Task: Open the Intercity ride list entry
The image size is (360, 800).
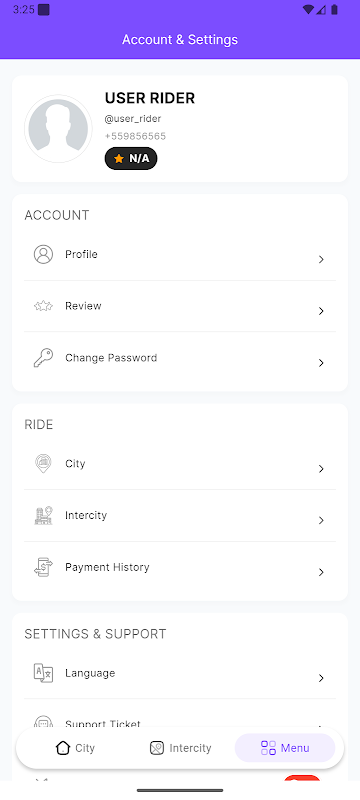Action: click(180, 516)
